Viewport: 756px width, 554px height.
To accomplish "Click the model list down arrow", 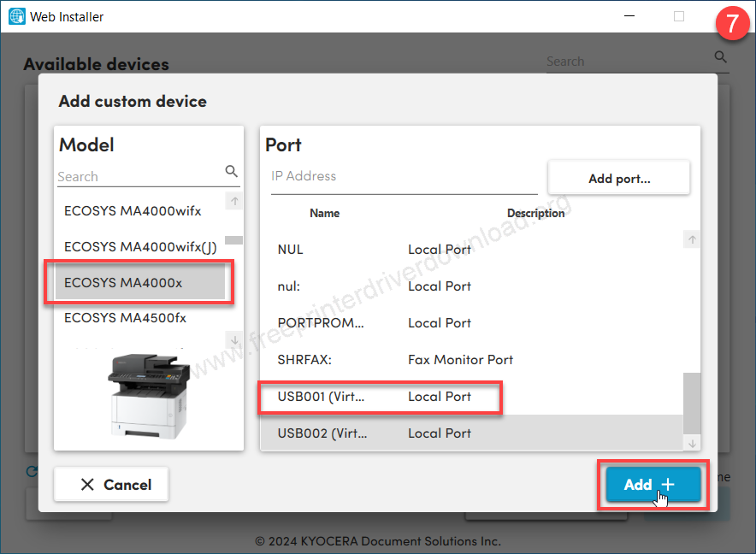I will [x=234, y=340].
